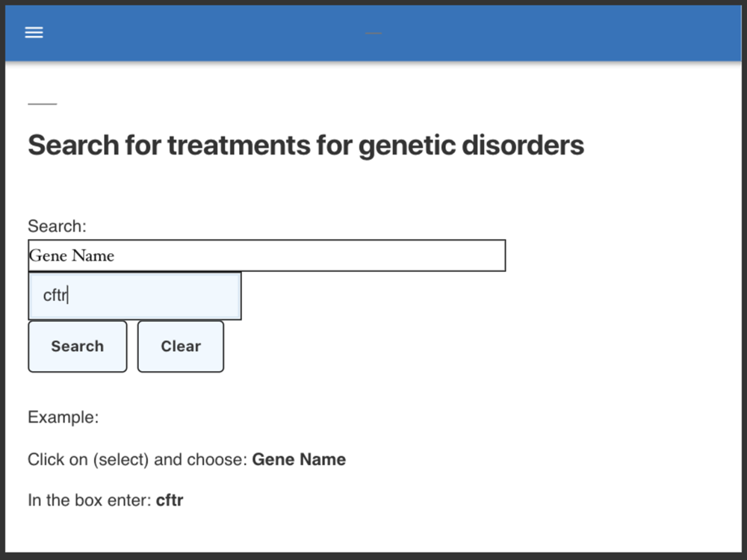Click the "Example:" text
Image resolution: width=747 pixels, height=560 pixels.
click(x=63, y=417)
